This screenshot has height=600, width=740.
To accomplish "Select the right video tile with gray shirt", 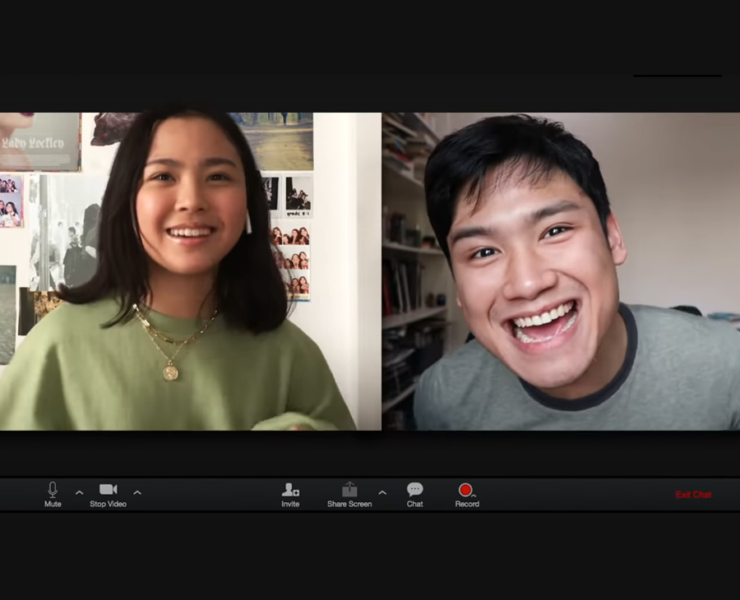I will (561, 270).
